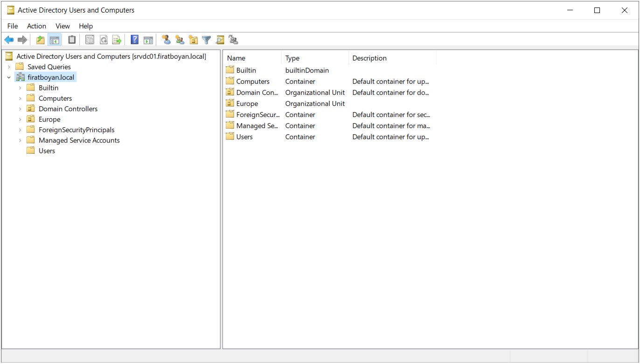
Task: Select Builtin label in console tree
Action: coord(49,88)
